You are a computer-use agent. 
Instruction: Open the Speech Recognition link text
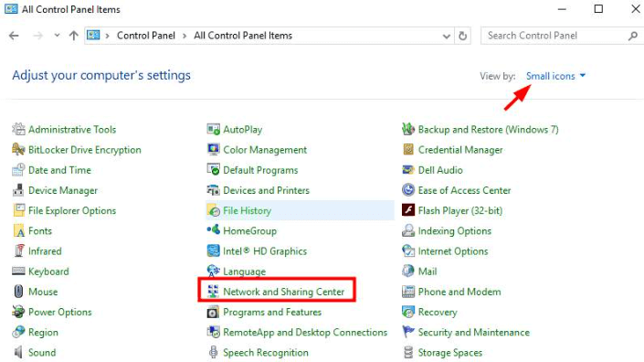point(265,353)
